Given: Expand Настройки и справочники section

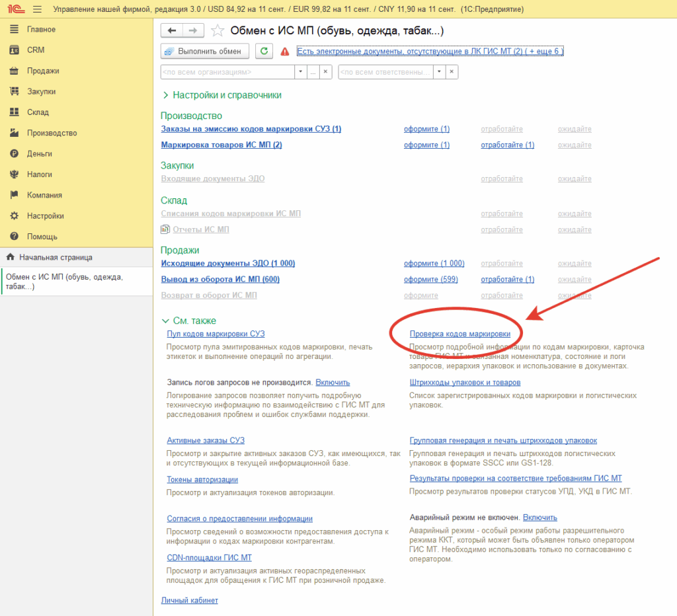Looking at the screenshot, I should 222,95.
